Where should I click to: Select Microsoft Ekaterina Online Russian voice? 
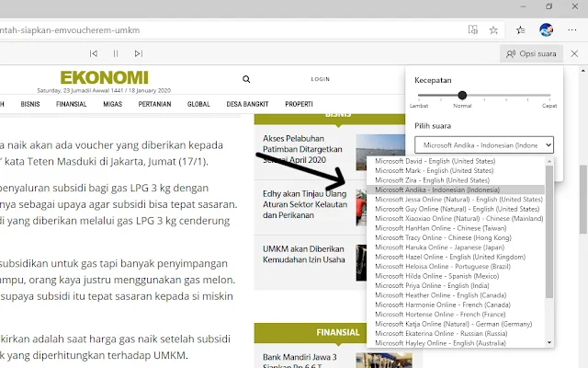pos(456,333)
